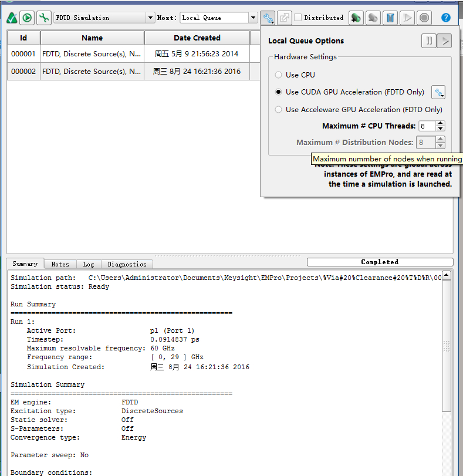Pause the local queue
Viewport: 463px width, 476px height.
coord(429,40)
